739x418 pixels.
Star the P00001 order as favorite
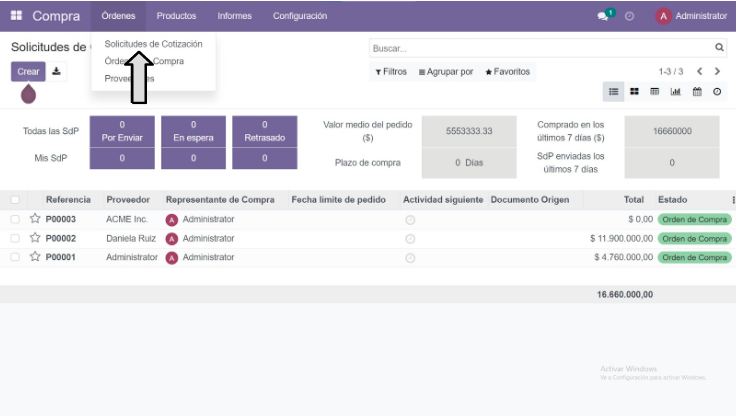[35, 256]
